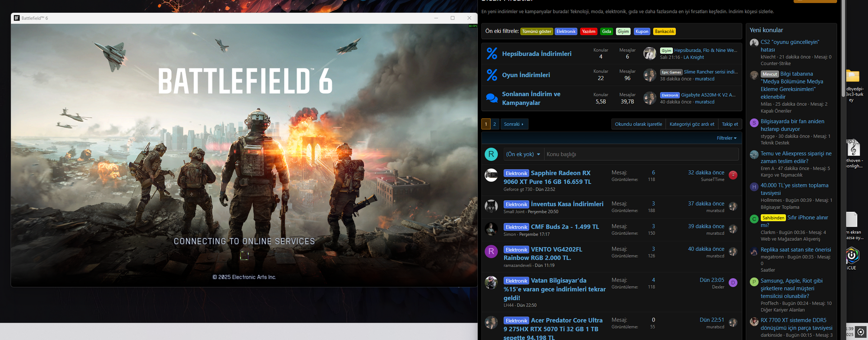Open Replika saat satan site önerisi topic
This screenshot has height=340, width=868.
point(796,250)
